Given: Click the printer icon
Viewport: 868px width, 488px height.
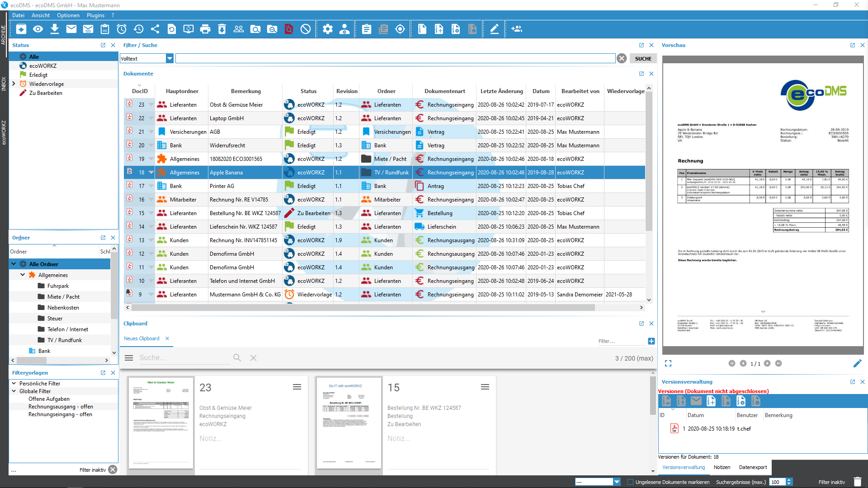Looking at the screenshot, I should (x=205, y=29).
